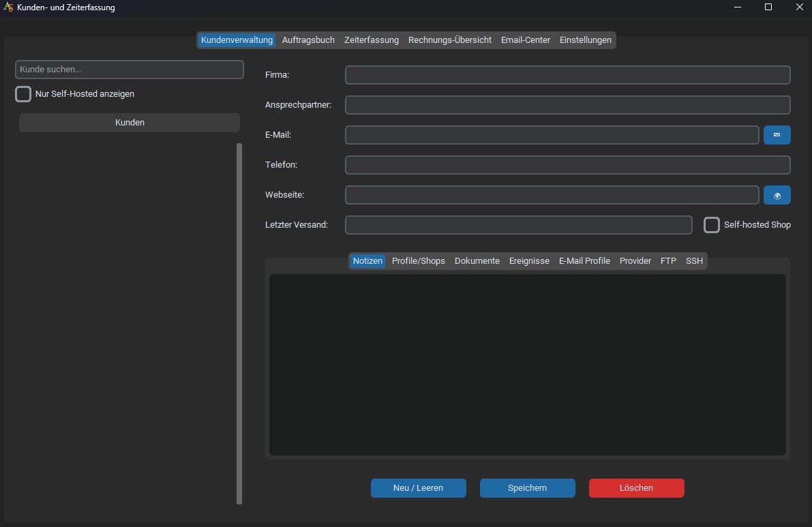Click inside the Notizen text area
Screen dimensions: 812x527
click(527, 365)
